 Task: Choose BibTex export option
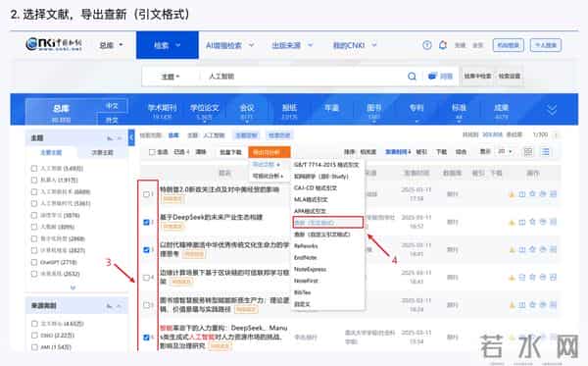(302, 292)
